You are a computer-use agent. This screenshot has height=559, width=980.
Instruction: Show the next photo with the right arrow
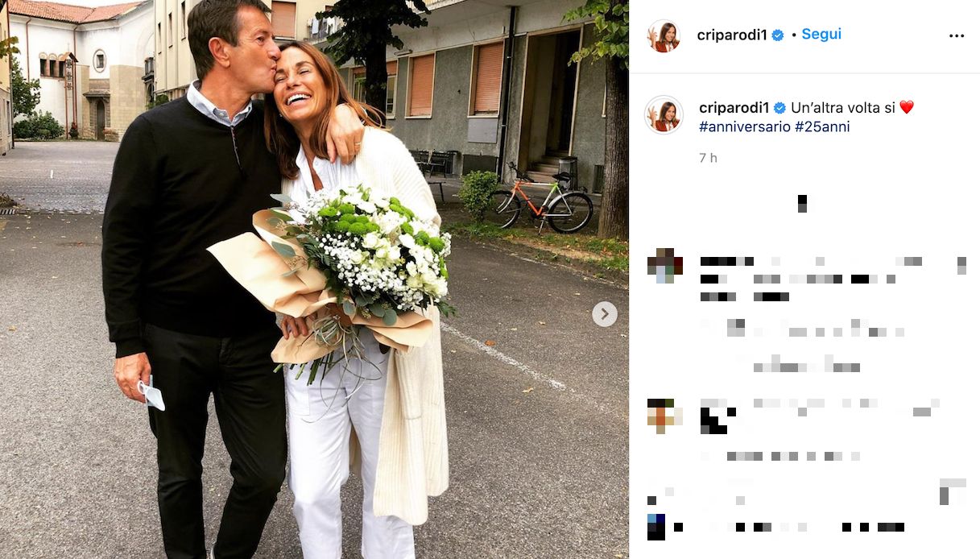pyautogui.click(x=605, y=314)
